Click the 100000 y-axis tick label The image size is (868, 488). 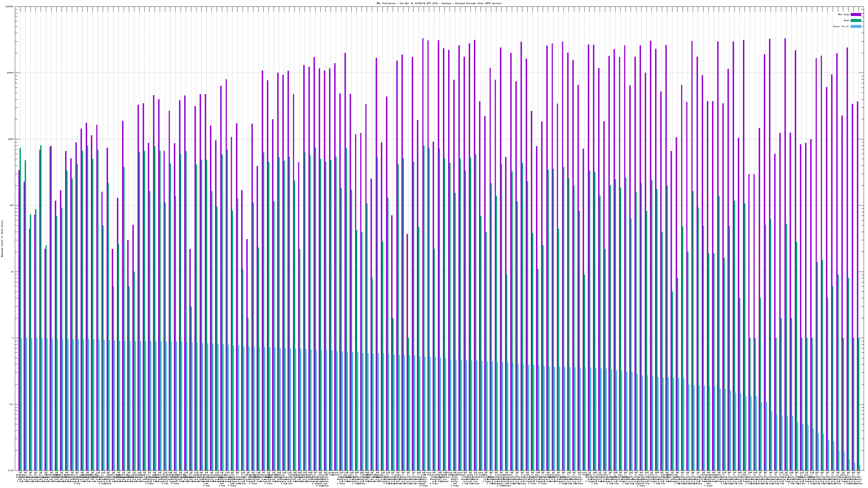[x=10, y=7]
